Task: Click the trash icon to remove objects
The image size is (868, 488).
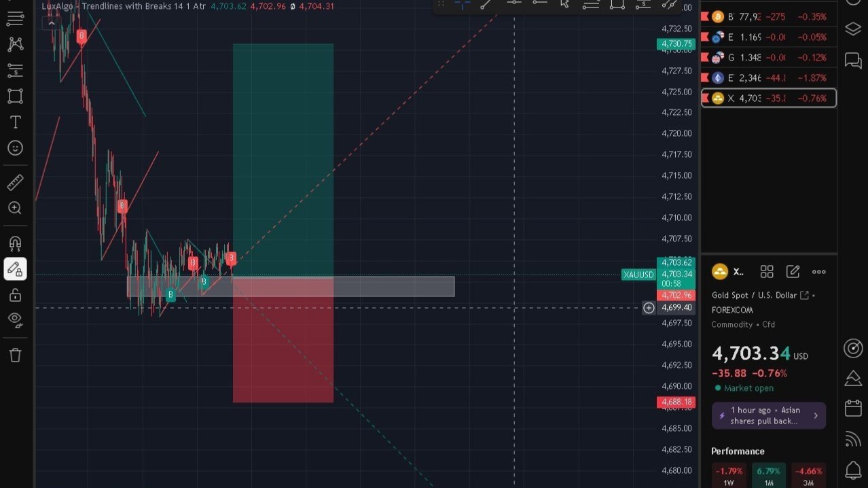Action: pyautogui.click(x=15, y=355)
